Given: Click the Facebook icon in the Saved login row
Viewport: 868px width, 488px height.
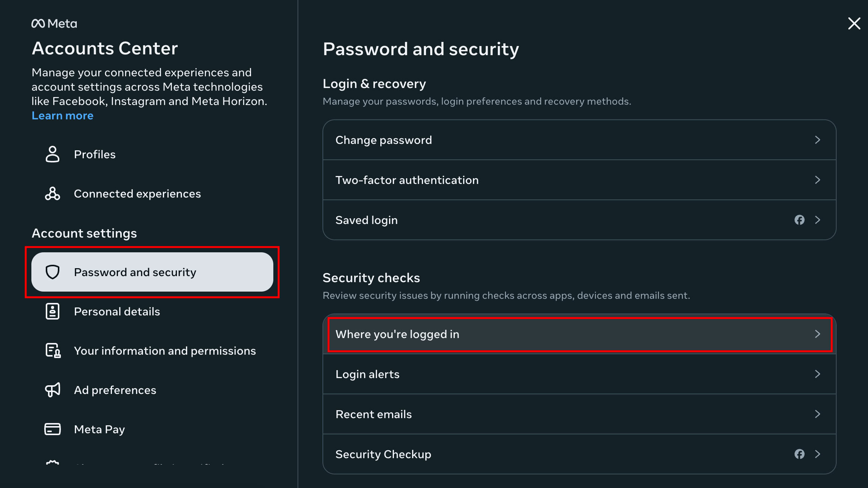Looking at the screenshot, I should pos(799,220).
